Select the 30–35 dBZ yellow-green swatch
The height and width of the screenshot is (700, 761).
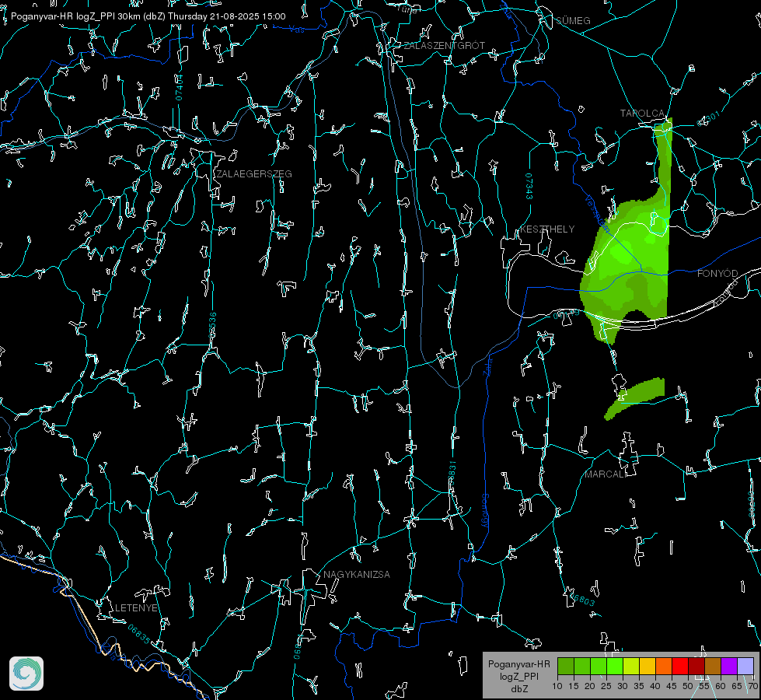click(x=631, y=666)
